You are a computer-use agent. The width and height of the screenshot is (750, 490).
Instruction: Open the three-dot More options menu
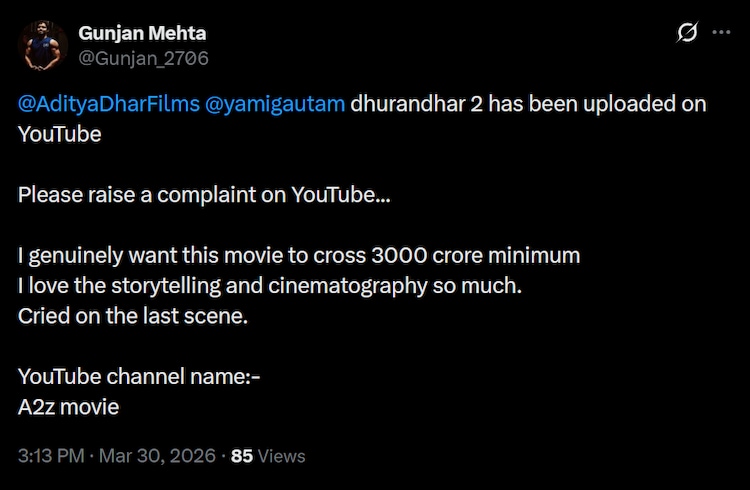[720, 33]
